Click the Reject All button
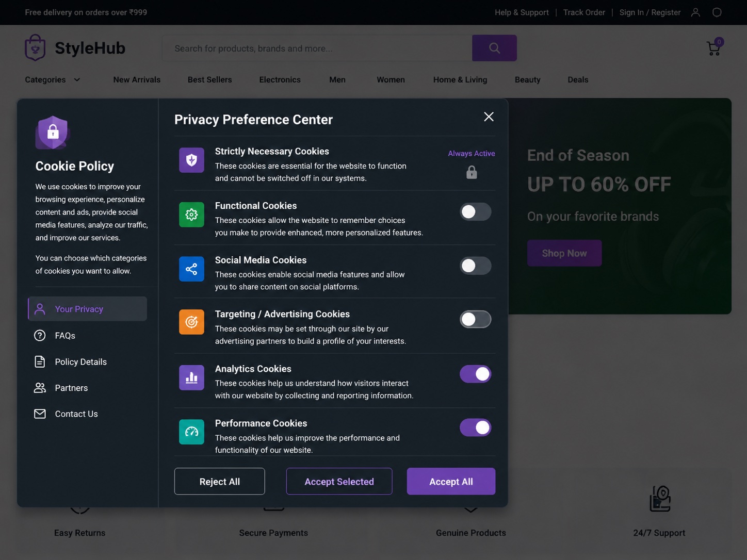747x560 pixels. point(219,481)
